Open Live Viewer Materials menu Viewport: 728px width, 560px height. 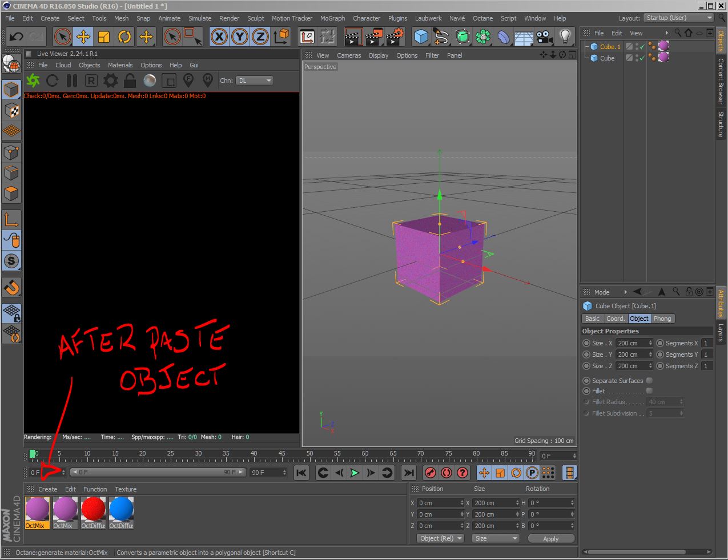click(120, 65)
